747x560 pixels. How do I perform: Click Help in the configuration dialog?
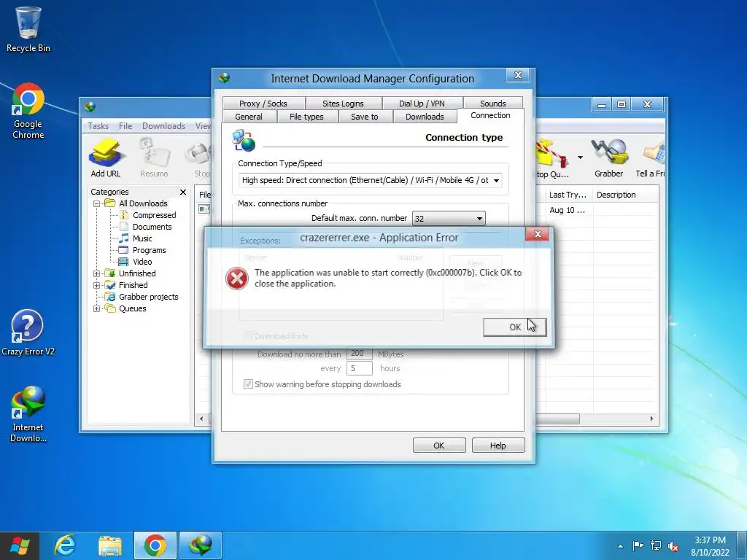[x=498, y=446]
